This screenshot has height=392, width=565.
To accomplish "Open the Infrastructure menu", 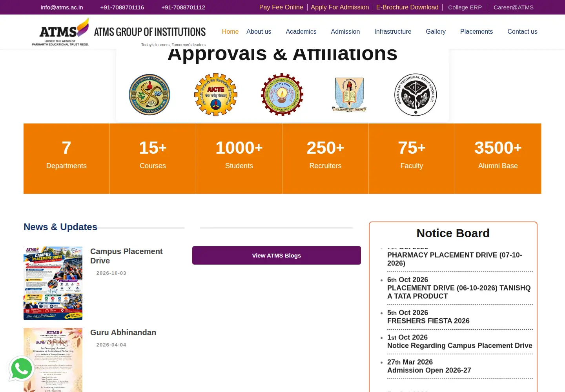I will click(393, 32).
